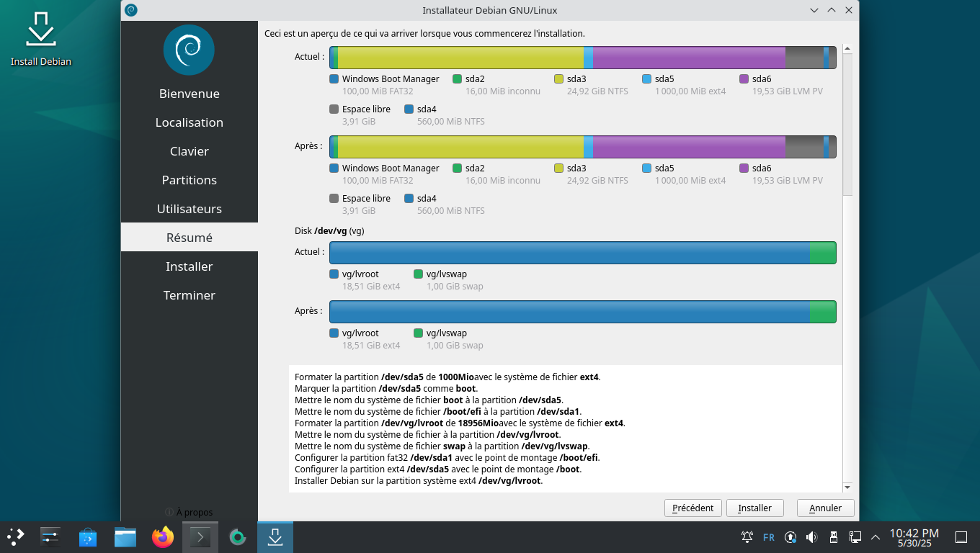The width and height of the screenshot is (980, 553).
Task: Click the Installer button at bottom
Action: (x=754, y=508)
